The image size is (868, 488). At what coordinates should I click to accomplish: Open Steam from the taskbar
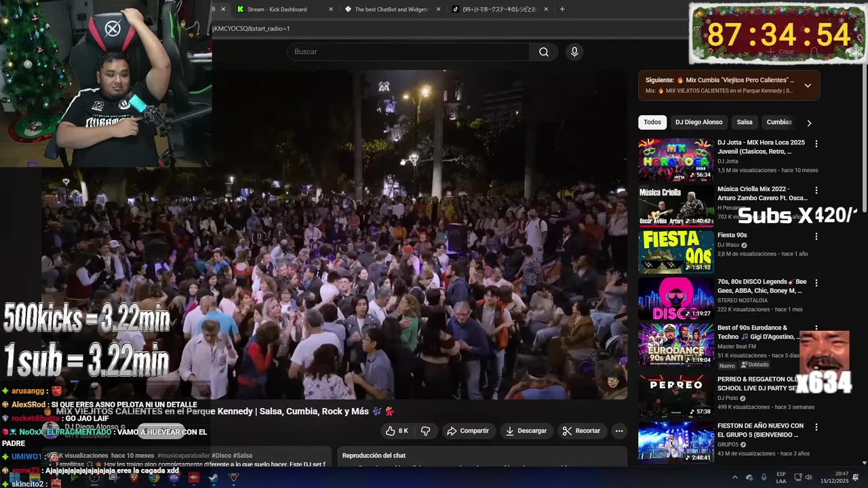(x=214, y=478)
